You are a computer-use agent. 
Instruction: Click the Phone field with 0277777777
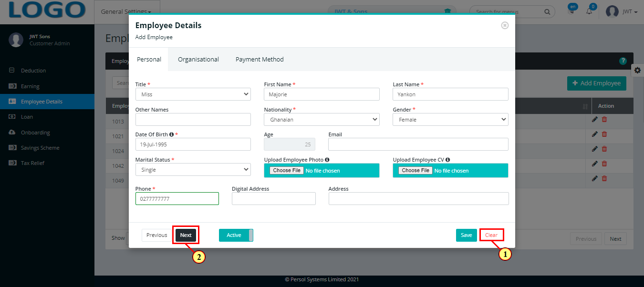(177, 199)
